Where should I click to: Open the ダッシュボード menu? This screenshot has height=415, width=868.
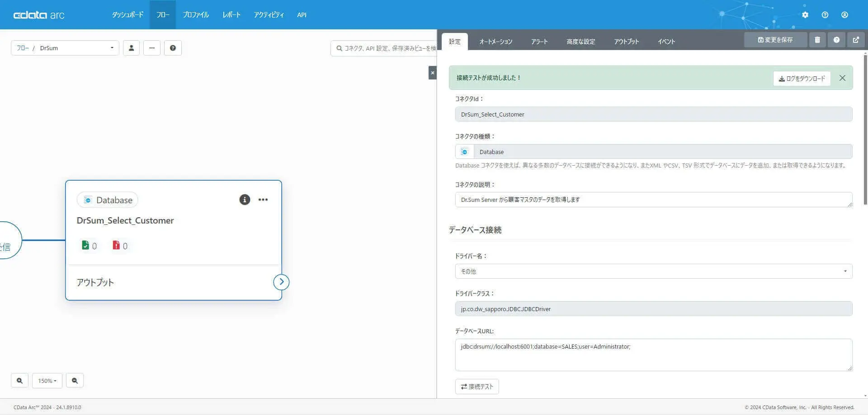click(x=128, y=15)
